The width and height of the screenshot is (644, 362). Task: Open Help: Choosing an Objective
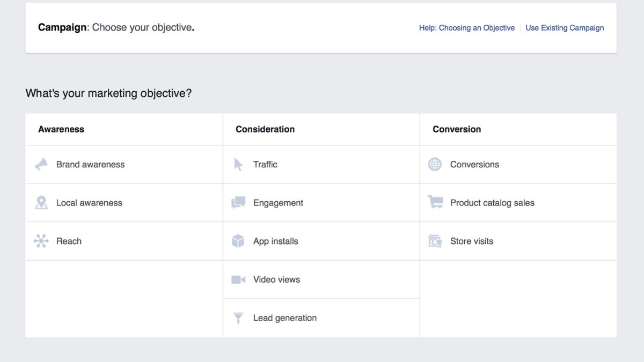click(x=466, y=27)
